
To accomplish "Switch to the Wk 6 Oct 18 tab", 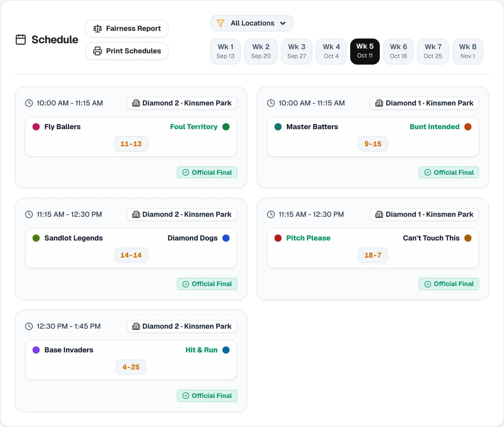I will pyautogui.click(x=399, y=52).
